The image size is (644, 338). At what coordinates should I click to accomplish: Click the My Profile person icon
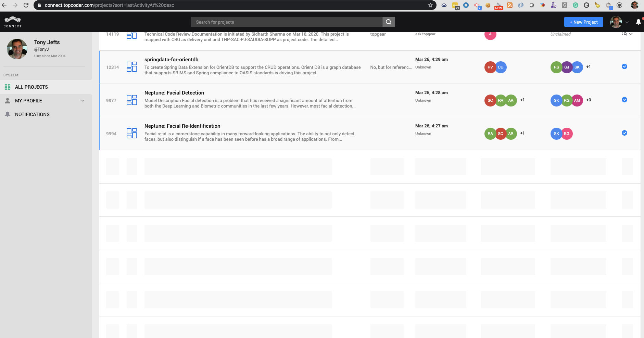click(x=8, y=101)
